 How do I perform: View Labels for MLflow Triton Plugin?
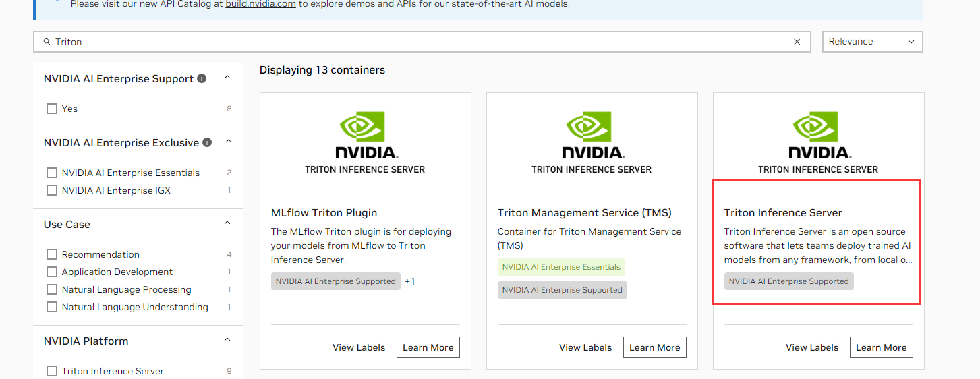[x=359, y=347]
